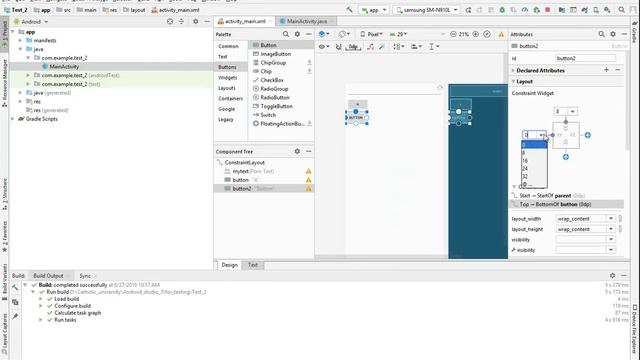Viewport: 640px width, 360px height.
Task: Select the Layouts palette category
Action: (227, 88)
